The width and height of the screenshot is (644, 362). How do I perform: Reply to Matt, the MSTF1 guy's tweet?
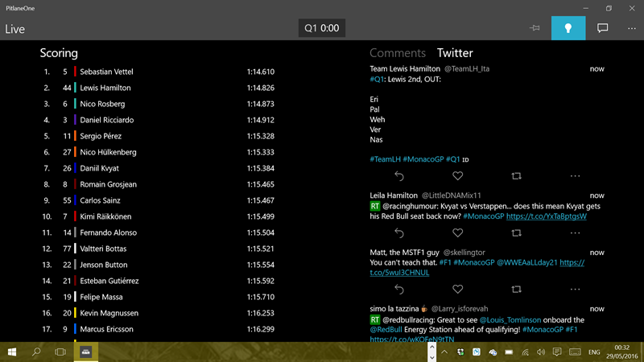tap(398, 290)
